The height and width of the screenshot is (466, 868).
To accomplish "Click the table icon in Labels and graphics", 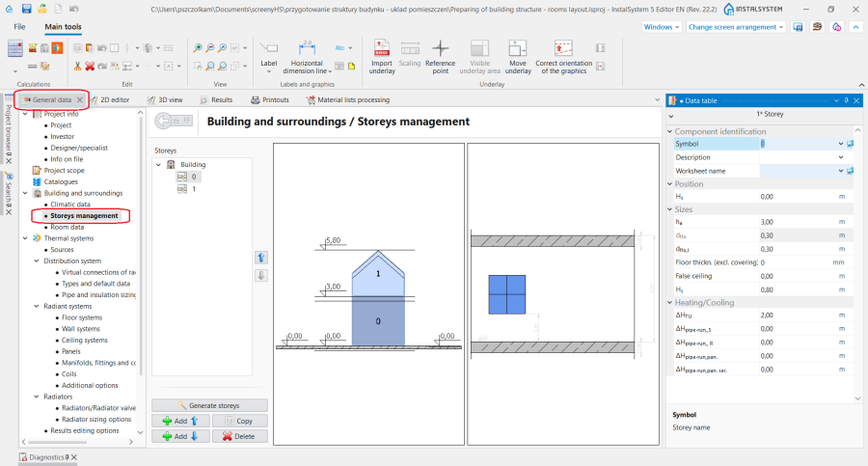I will 339,66.
